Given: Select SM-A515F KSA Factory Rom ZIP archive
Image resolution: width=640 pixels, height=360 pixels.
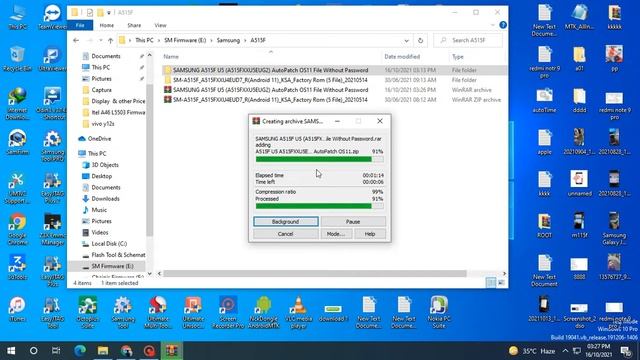Looking at the screenshot, I should (334, 100).
